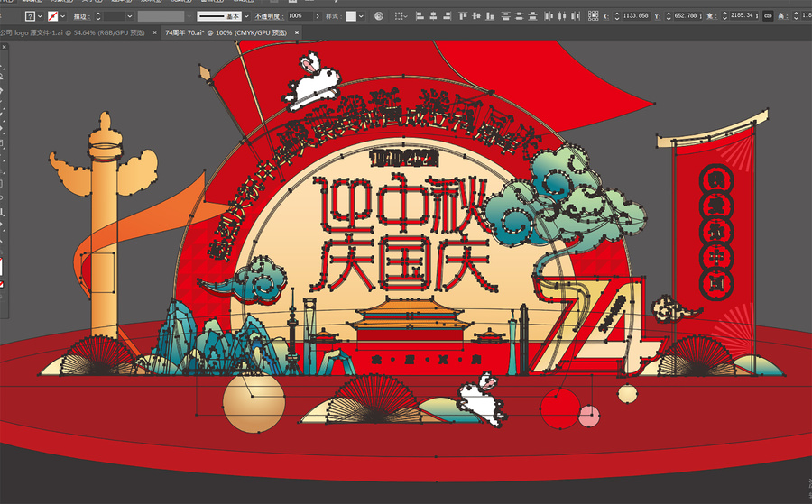Select the small pink circle on the stage
Viewport: 812px width, 504px height.
(589, 416)
